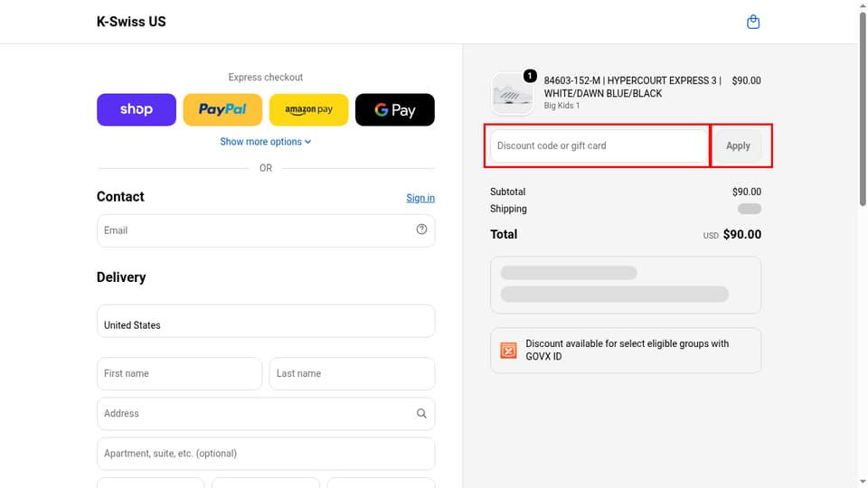Choose Amazon Pay express checkout
The height and width of the screenshot is (488, 868).
click(x=309, y=109)
